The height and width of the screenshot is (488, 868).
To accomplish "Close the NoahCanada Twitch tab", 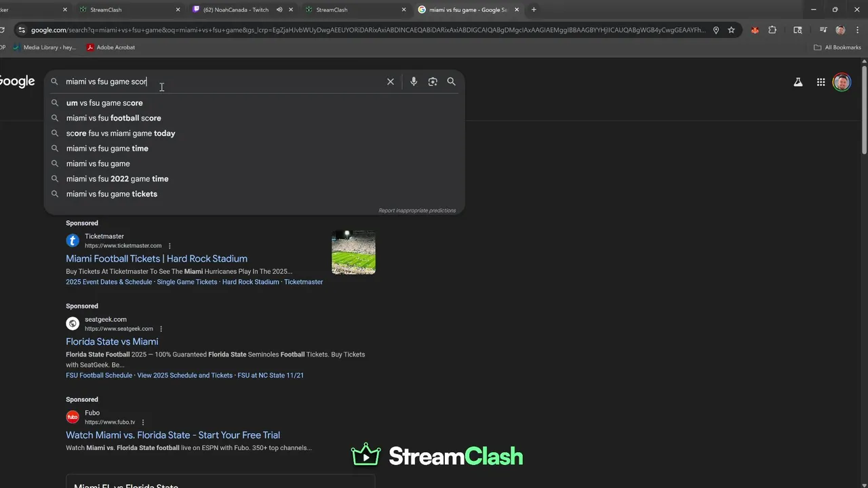I will [291, 9].
